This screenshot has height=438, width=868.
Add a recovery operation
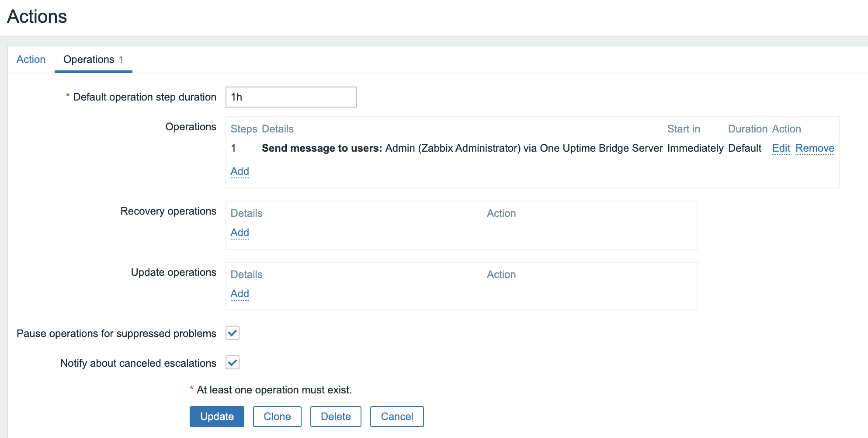(x=240, y=233)
